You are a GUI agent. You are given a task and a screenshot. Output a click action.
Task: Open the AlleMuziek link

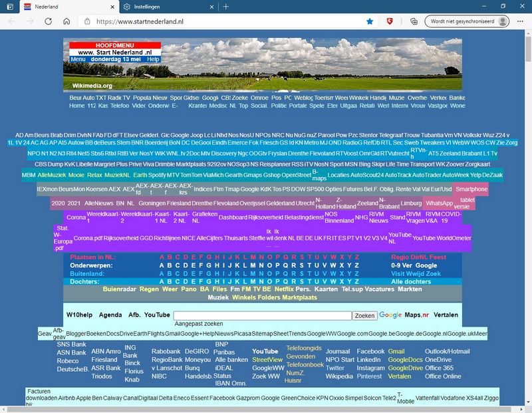52,175
